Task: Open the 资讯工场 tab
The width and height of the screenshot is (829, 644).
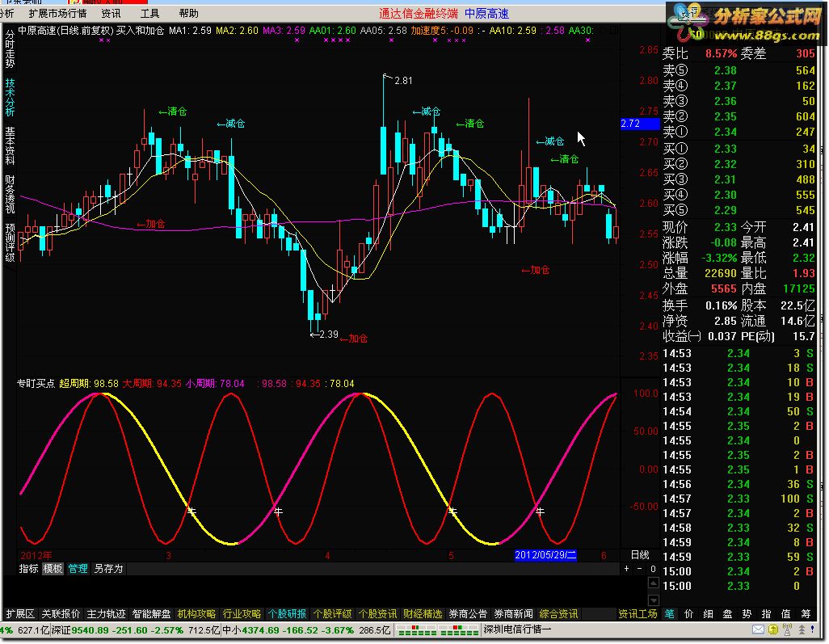Action: coord(638,614)
